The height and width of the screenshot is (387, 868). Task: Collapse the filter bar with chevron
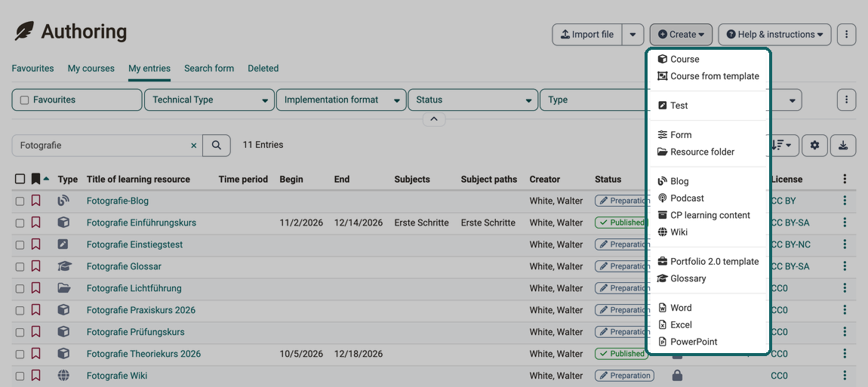point(434,119)
